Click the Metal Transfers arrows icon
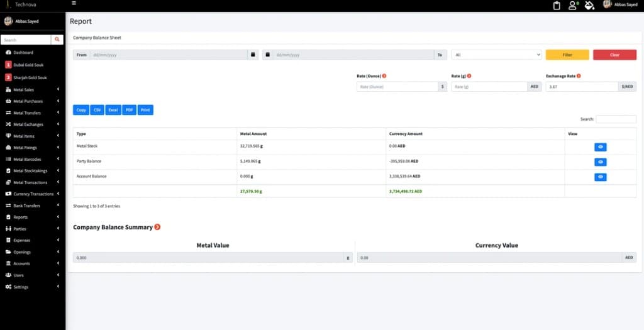Image resolution: width=644 pixels, height=330 pixels. tap(8, 113)
